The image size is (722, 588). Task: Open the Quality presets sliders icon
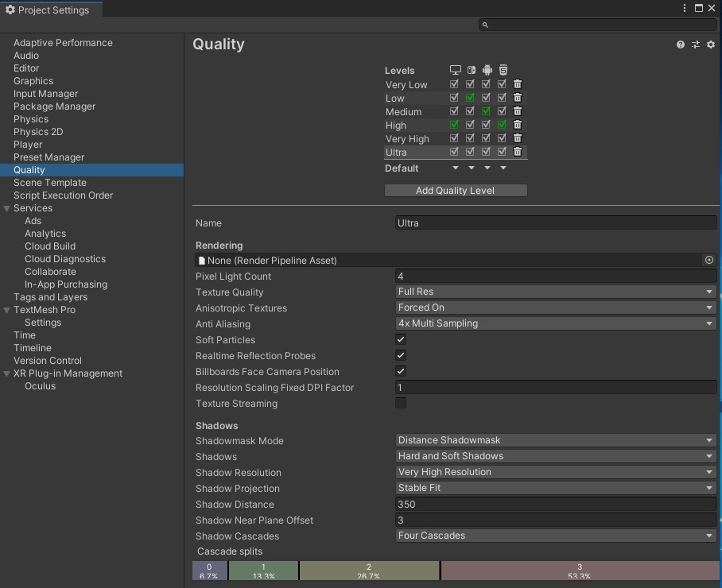coord(696,45)
